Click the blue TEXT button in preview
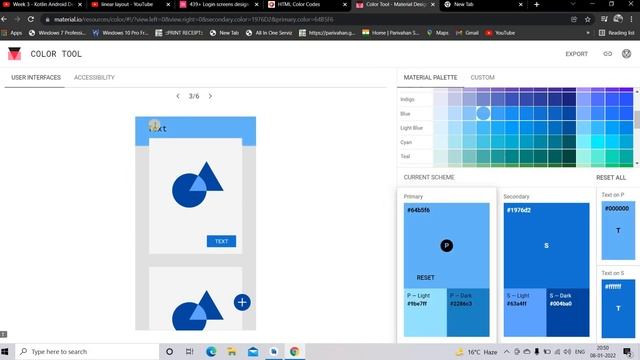640x360 pixels. pyautogui.click(x=221, y=241)
